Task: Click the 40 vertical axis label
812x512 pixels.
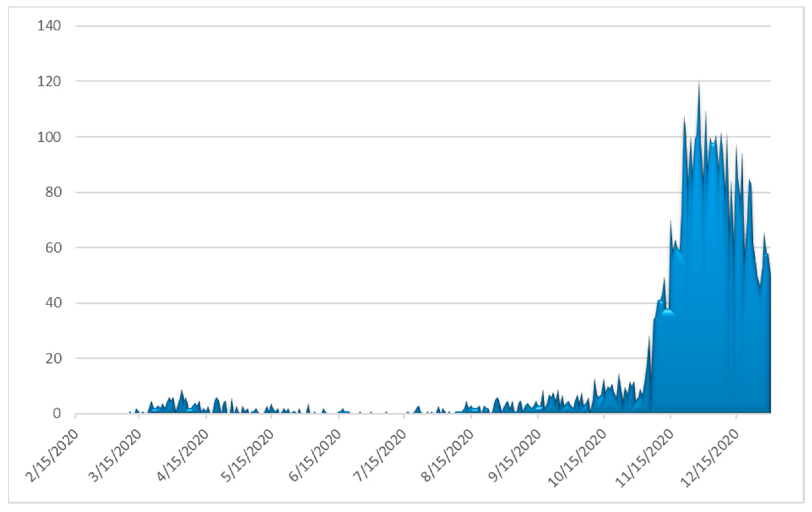Action: (x=53, y=303)
